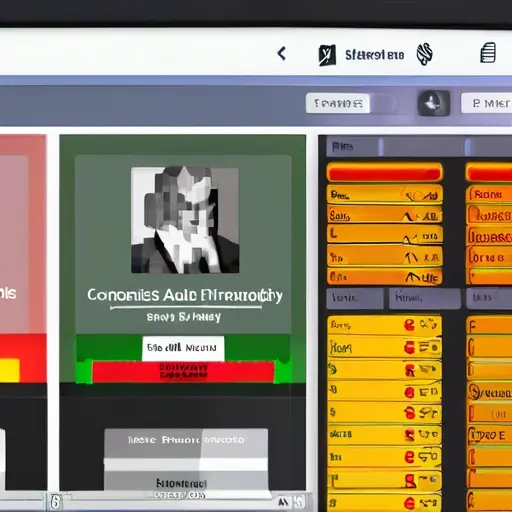This screenshot has height=512, width=512.
Task: Toggle the control at right of second yellow row
Action: tap(430, 348)
